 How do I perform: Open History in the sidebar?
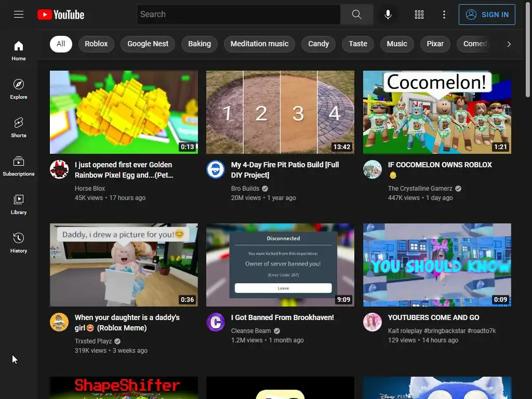pyautogui.click(x=19, y=243)
